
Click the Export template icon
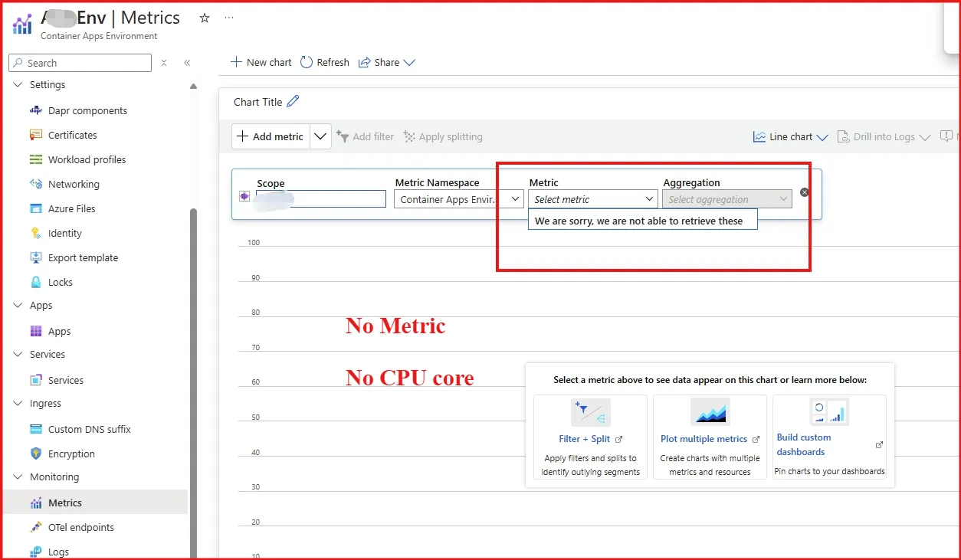(36, 257)
